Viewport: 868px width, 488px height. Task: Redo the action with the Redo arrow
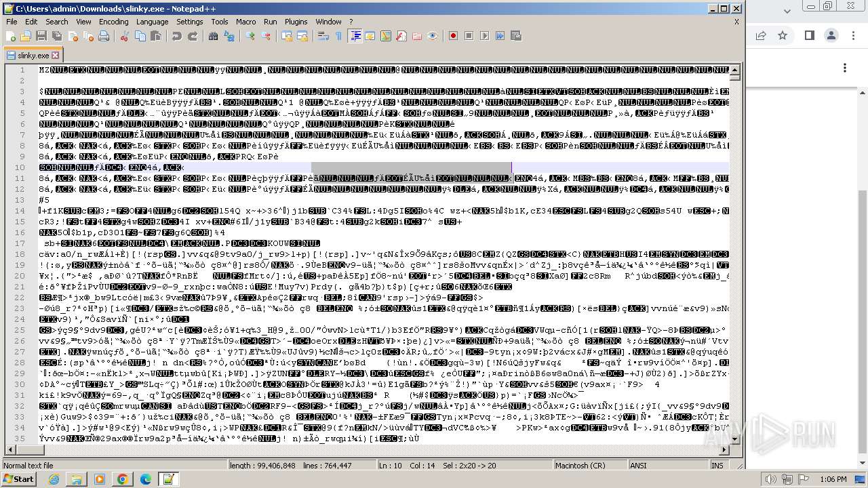[x=193, y=36]
